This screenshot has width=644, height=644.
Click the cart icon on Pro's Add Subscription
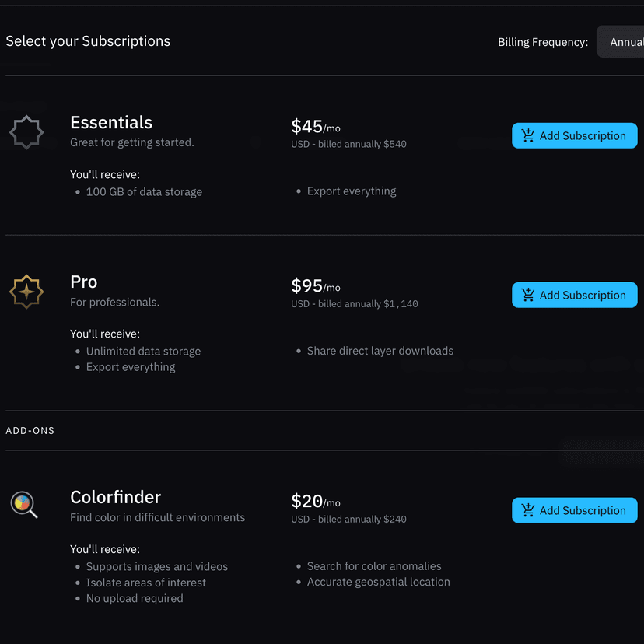(528, 296)
